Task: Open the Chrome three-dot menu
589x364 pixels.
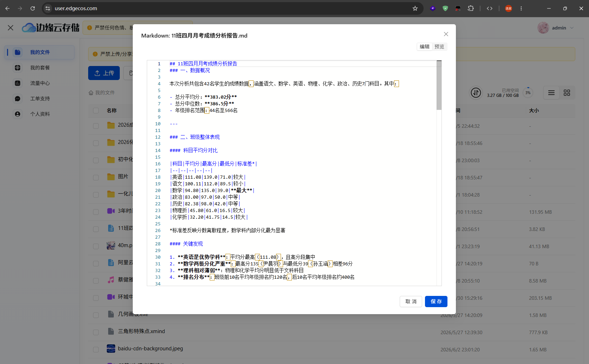Action: 521,8
